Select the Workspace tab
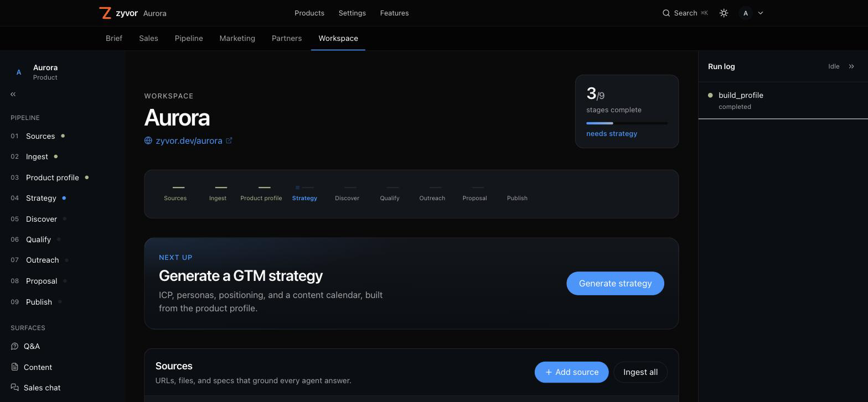The image size is (868, 402). point(338,38)
